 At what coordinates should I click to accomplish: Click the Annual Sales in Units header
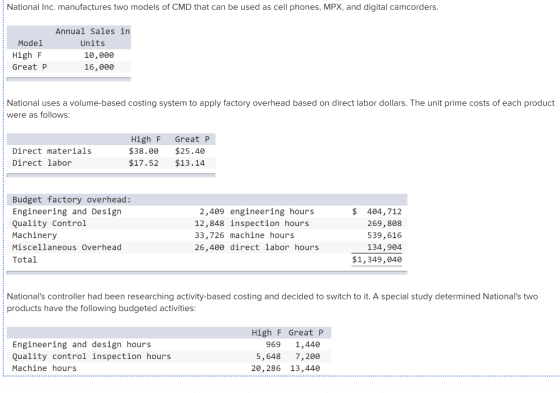tap(92, 37)
